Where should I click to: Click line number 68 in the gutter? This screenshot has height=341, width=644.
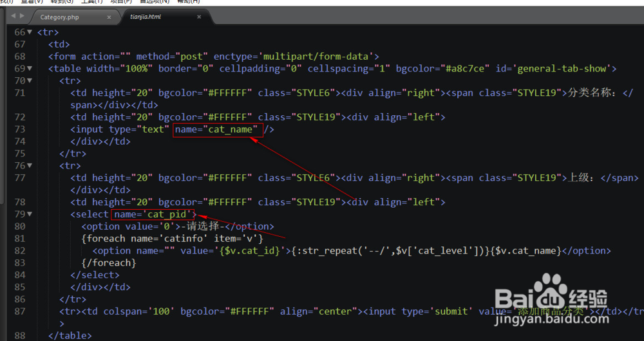(20, 56)
